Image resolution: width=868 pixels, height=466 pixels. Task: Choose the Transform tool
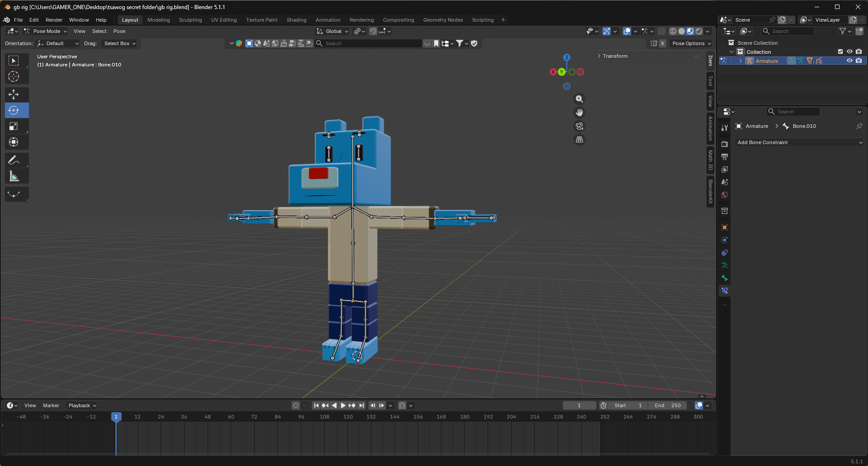coord(14,142)
